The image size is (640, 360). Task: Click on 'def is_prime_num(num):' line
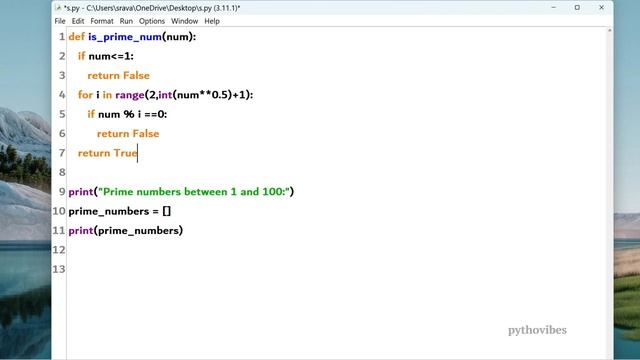click(x=132, y=37)
